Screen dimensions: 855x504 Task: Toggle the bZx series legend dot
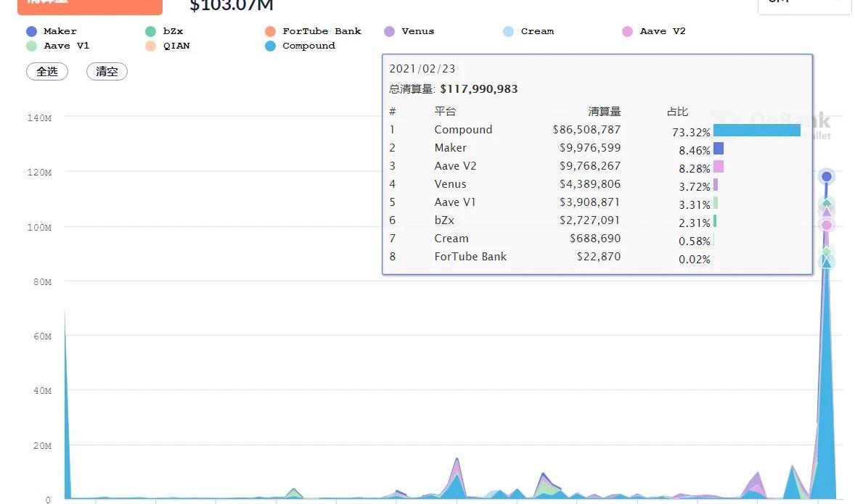(150, 31)
